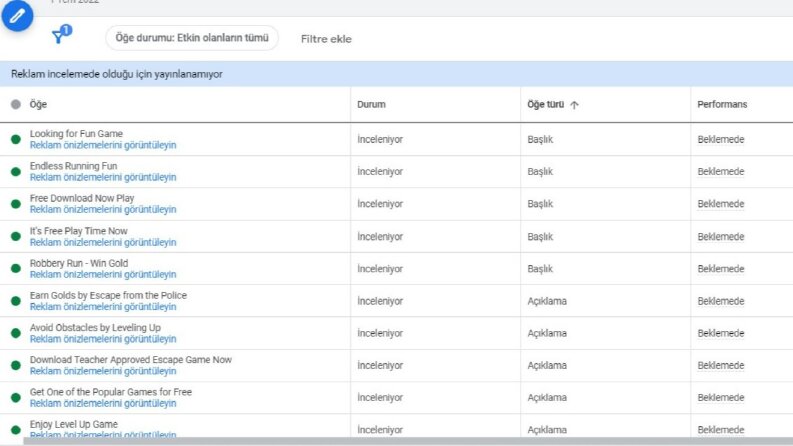Screen dimensions: 793x446
Task: Click Açıklama type in Earn Golds row
Action: pos(547,301)
